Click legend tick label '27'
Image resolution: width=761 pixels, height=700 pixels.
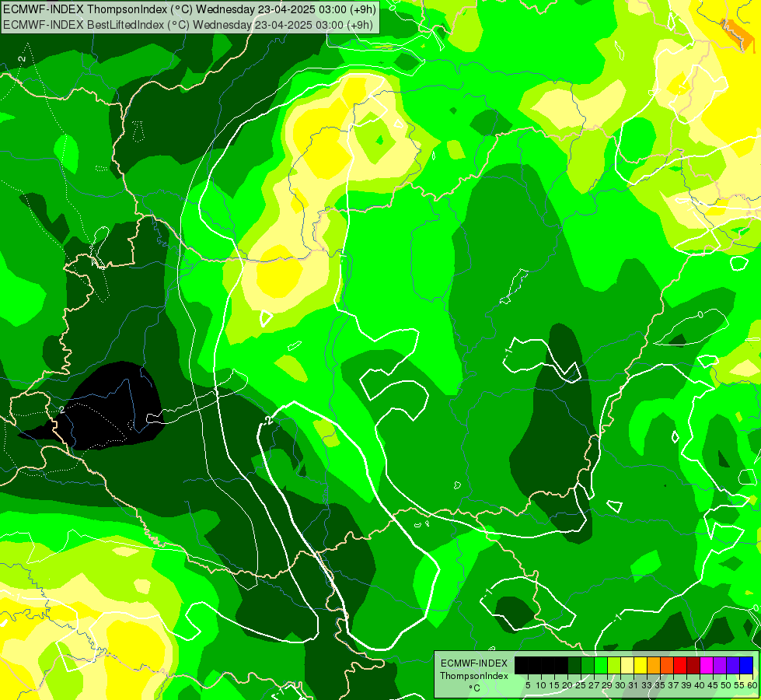tap(594, 685)
